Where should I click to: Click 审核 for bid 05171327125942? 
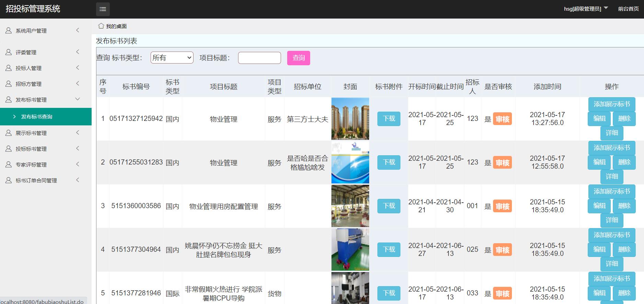[502, 119]
